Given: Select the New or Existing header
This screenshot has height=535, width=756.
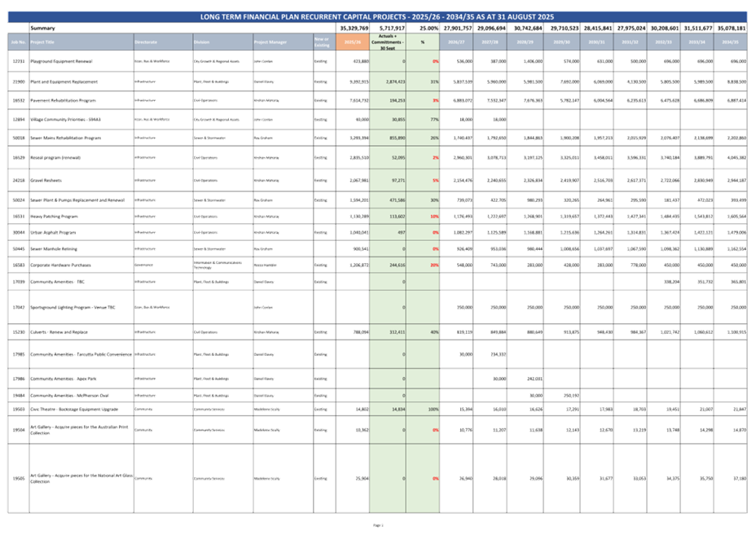Looking at the screenshot, I should pos(323,41).
